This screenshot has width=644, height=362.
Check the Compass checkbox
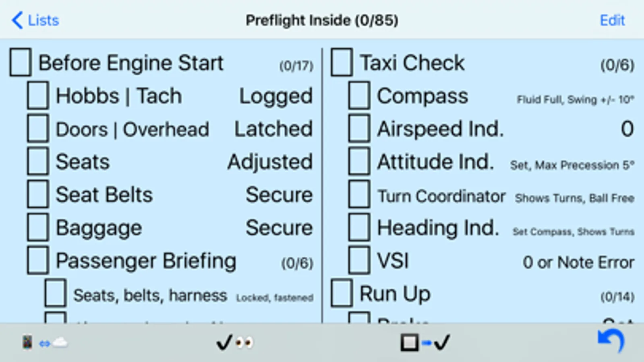tap(359, 96)
